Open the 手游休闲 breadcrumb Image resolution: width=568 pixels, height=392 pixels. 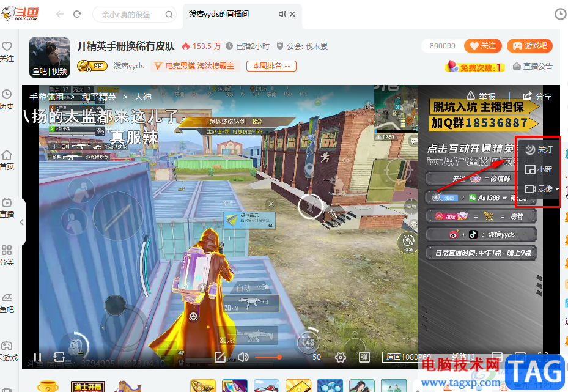click(46, 97)
